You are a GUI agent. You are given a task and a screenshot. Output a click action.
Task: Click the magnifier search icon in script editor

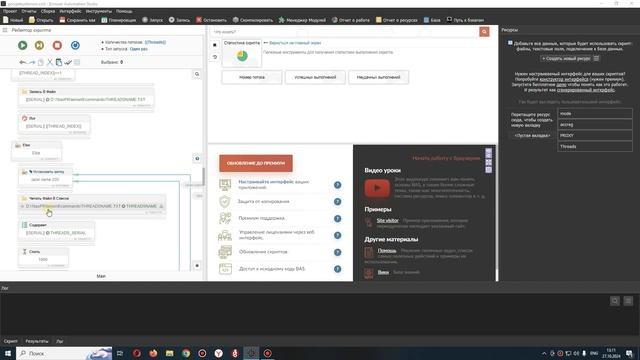tap(197, 74)
